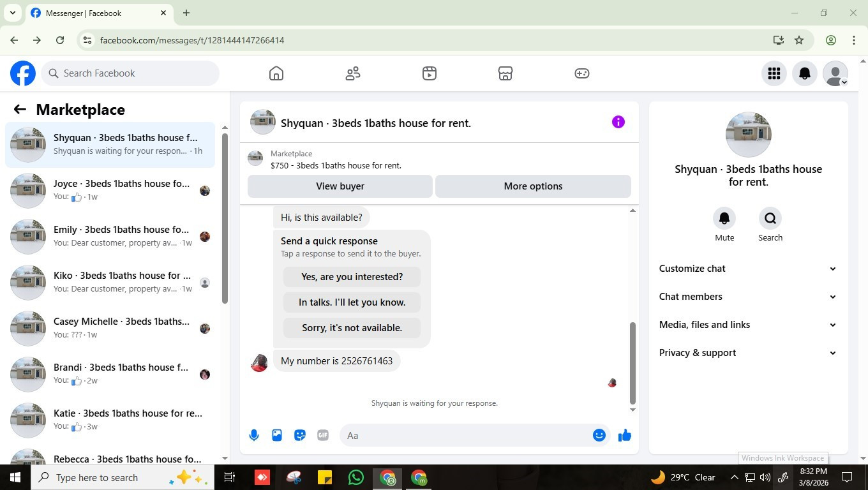The image size is (868, 490).
Task: Open conversation information purple icon
Action: 618,122
